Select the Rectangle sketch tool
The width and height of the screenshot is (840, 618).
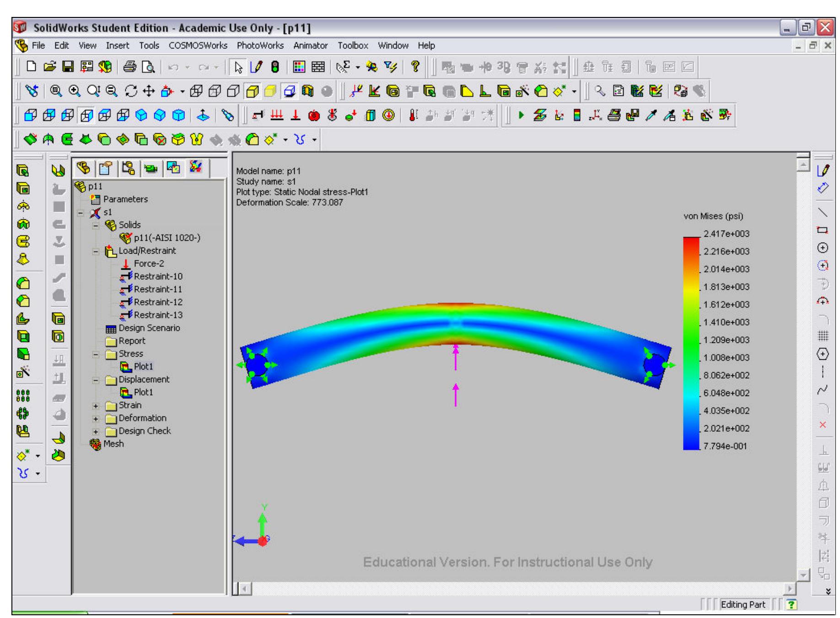tap(823, 230)
